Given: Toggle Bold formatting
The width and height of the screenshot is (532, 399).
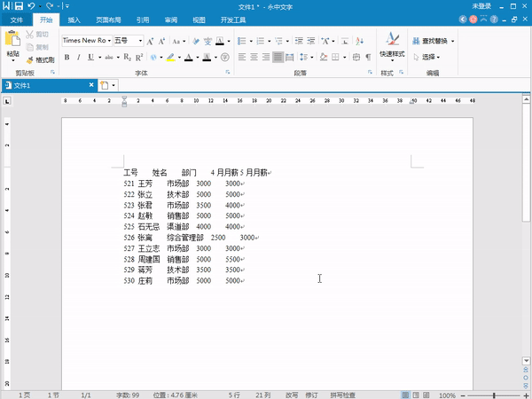Looking at the screenshot, I should (x=66, y=57).
